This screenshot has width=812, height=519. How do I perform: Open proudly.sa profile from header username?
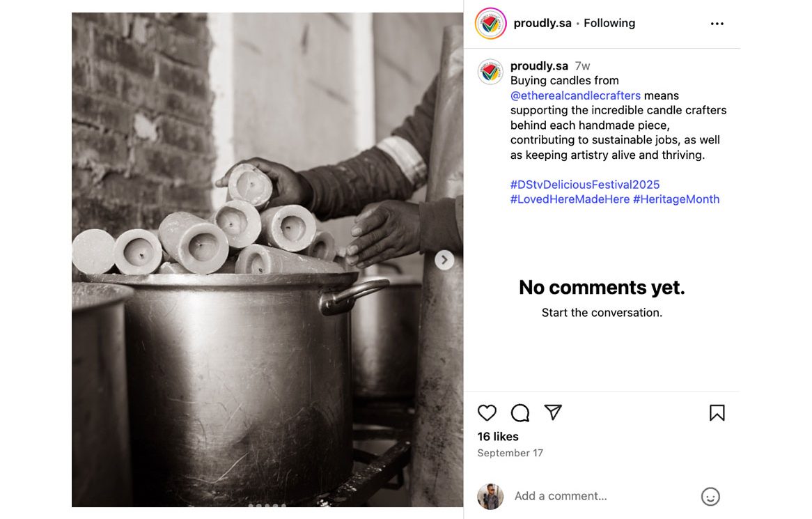pyautogui.click(x=542, y=23)
